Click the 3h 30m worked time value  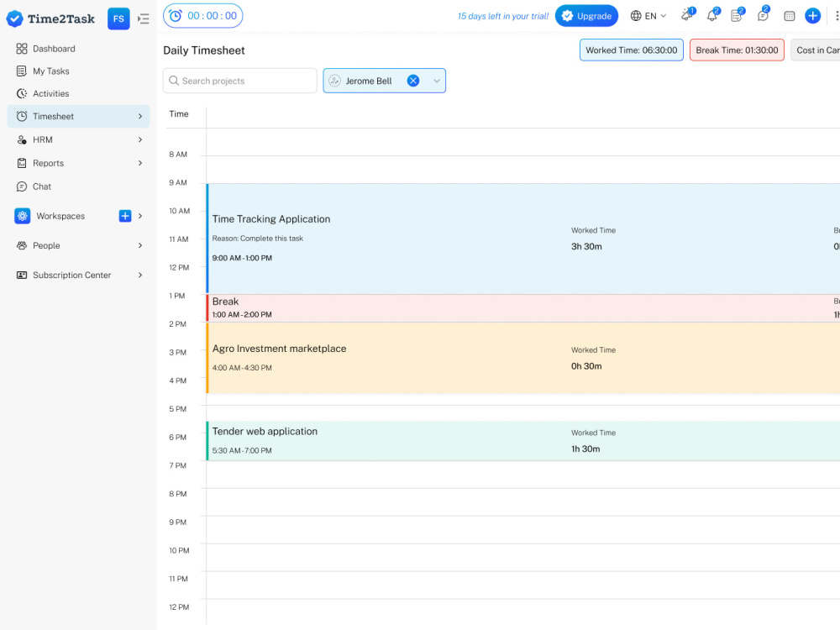coord(586,246)
